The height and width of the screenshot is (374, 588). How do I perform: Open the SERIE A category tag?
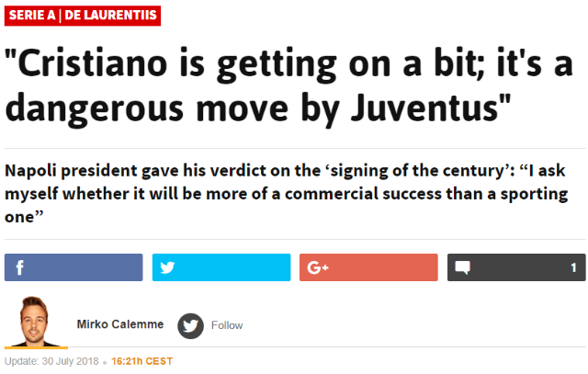point(32,16)
